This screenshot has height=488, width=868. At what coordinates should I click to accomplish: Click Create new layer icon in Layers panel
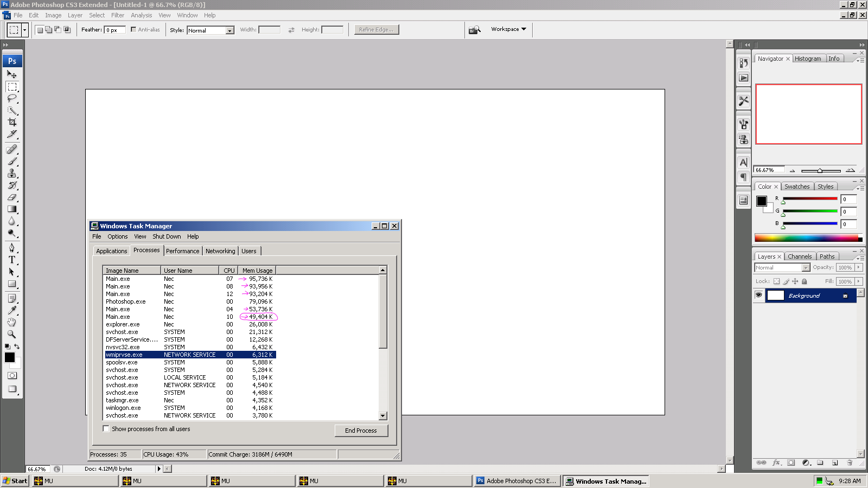[x=835, y=463]
